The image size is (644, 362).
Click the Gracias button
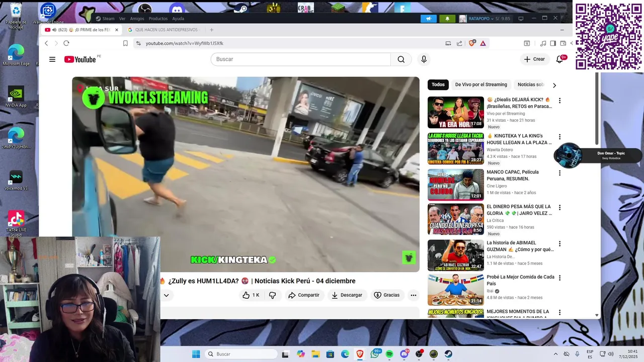386,295
